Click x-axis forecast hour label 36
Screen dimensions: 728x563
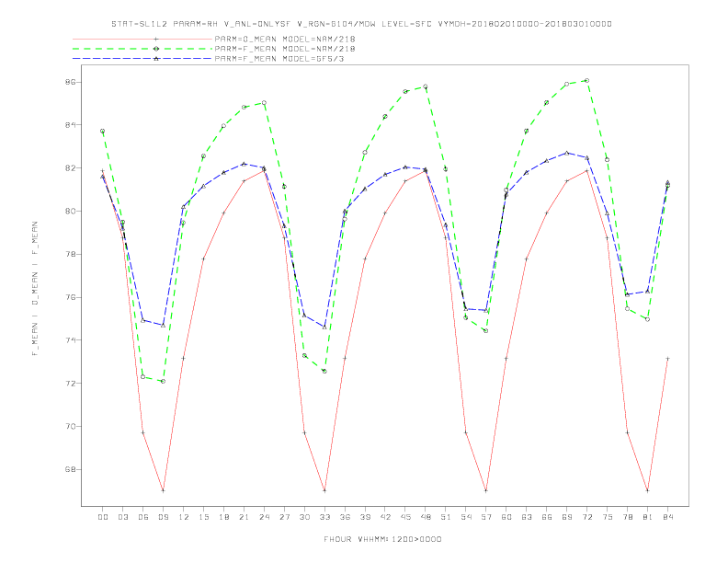(x=345, y=517)
